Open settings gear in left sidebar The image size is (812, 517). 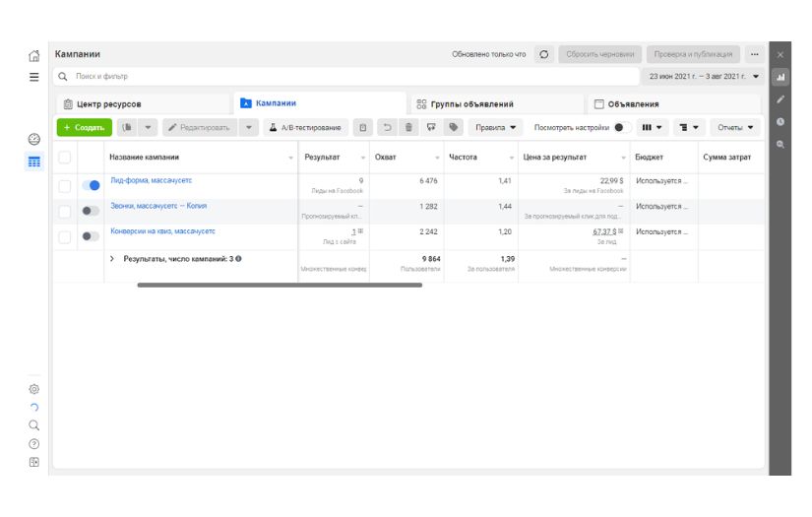34,389
